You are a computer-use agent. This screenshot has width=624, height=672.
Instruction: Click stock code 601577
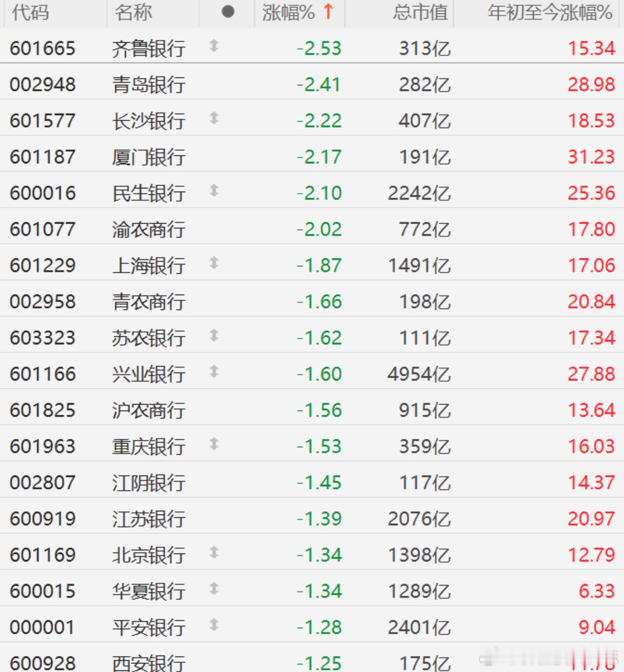tap(43, 121)
